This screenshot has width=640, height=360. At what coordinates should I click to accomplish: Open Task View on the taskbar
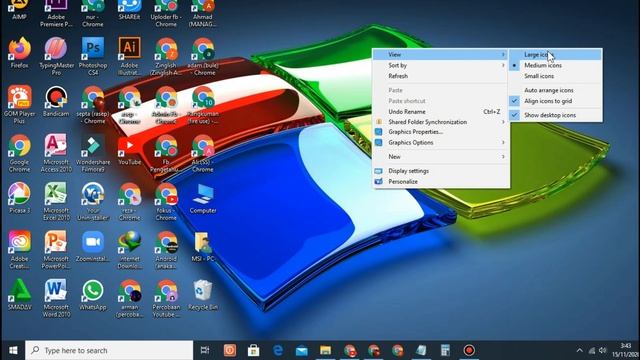point(205,350)
